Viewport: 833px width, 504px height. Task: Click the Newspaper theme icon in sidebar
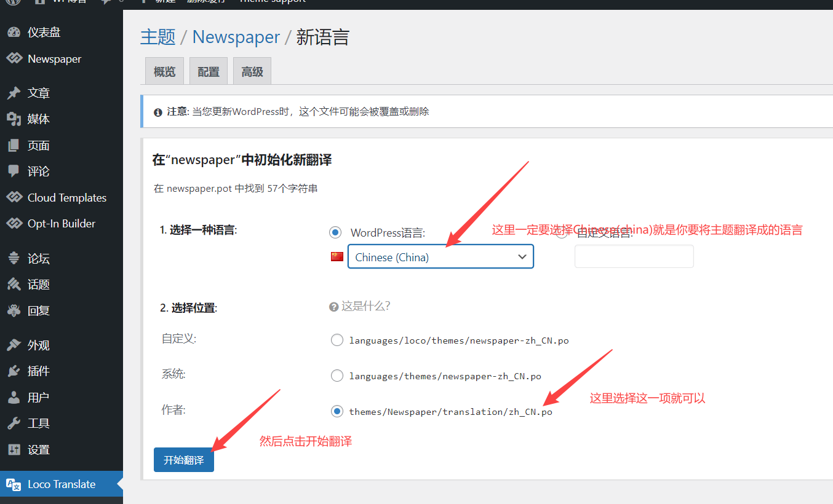[x=14, y=59]
